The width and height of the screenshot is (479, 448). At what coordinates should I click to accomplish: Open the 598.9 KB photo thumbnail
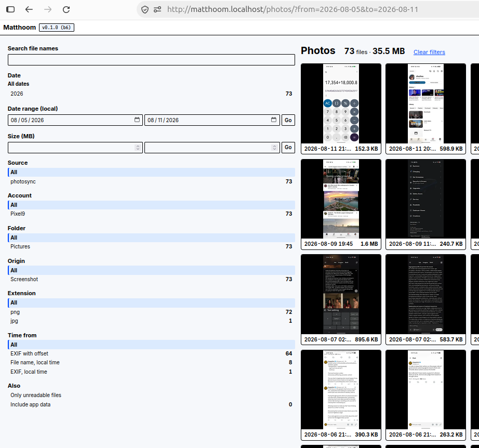pos(425,108)
